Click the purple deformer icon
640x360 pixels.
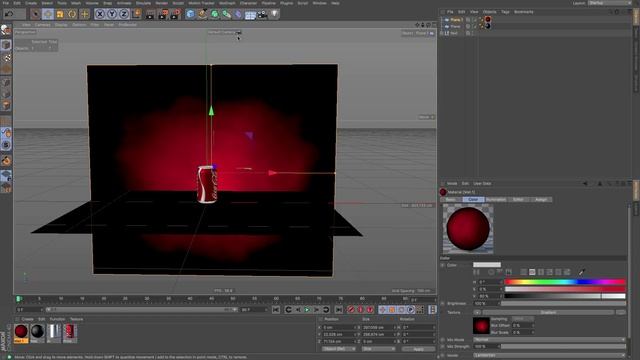(x=238, y=15)
